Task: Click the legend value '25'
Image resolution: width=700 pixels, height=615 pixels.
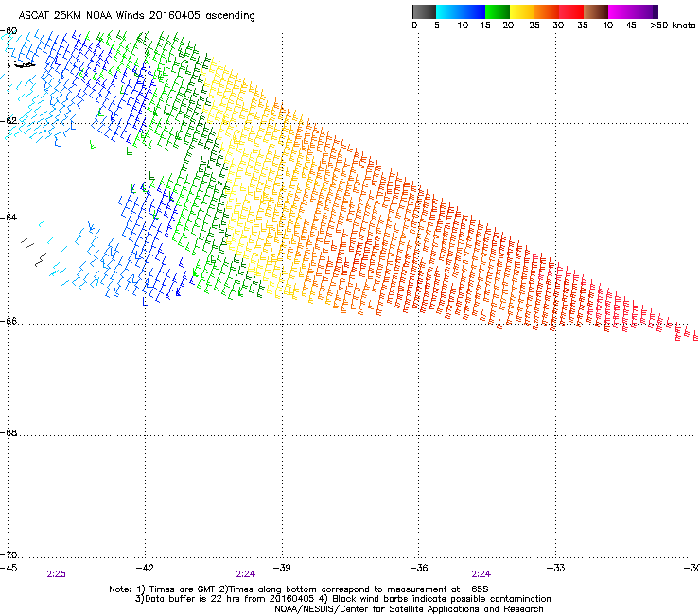Action: pyautogui.click(x=534, y=26)
